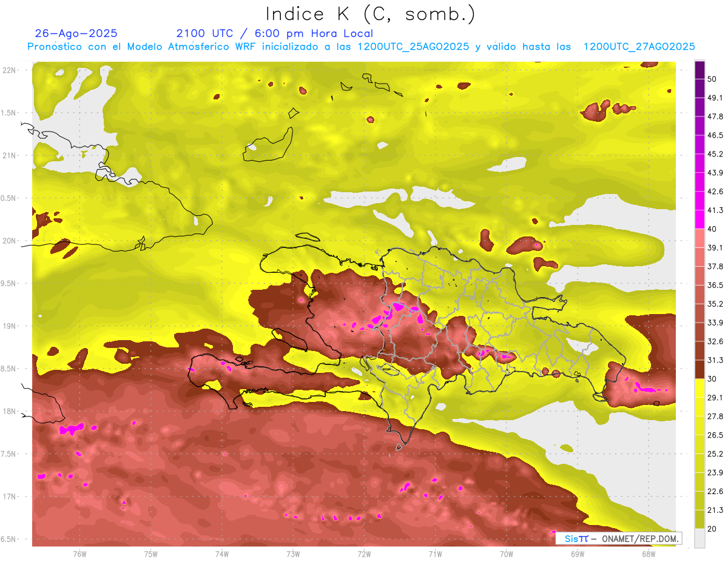Click the "71W" longitude label
The image size is (728, 562).
435,554
